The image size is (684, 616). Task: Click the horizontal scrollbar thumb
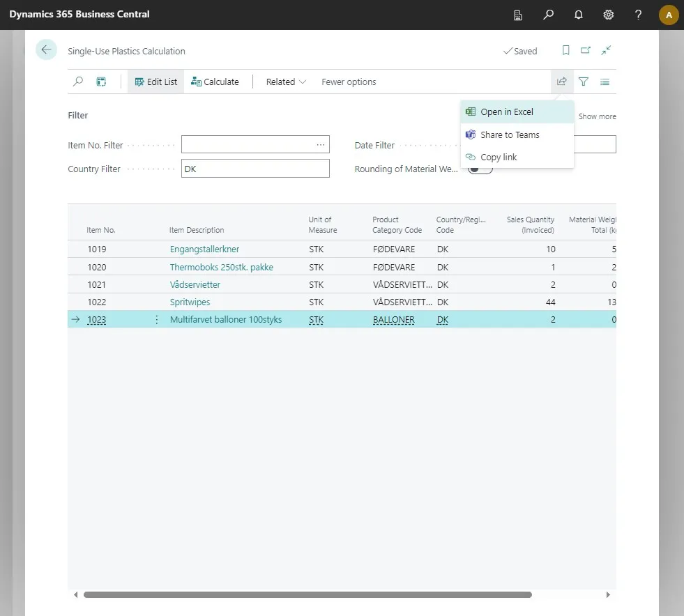[307, 594]
